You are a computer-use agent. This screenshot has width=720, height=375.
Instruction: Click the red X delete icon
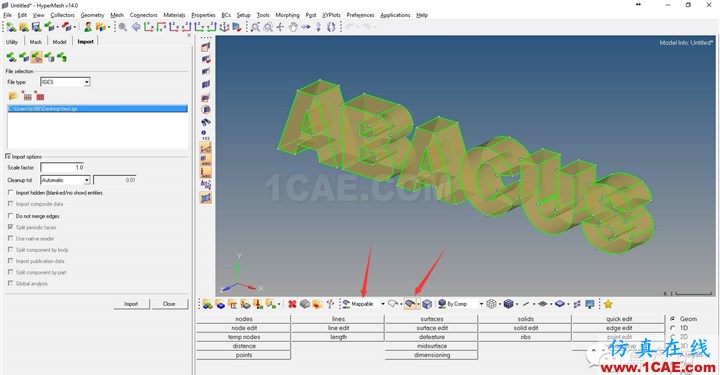coord(292,304)
